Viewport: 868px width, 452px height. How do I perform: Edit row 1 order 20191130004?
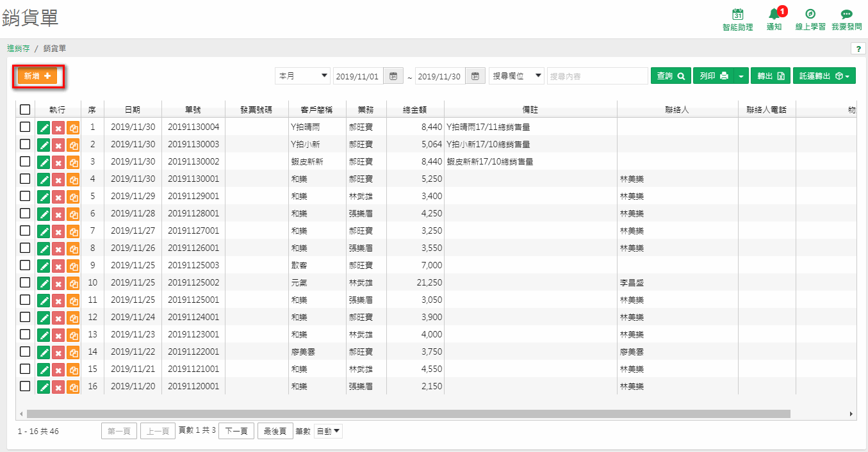coord(44,127)
